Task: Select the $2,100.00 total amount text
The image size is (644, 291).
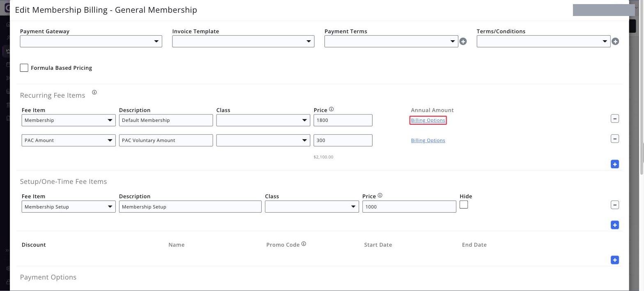Action: pos(323,157)
